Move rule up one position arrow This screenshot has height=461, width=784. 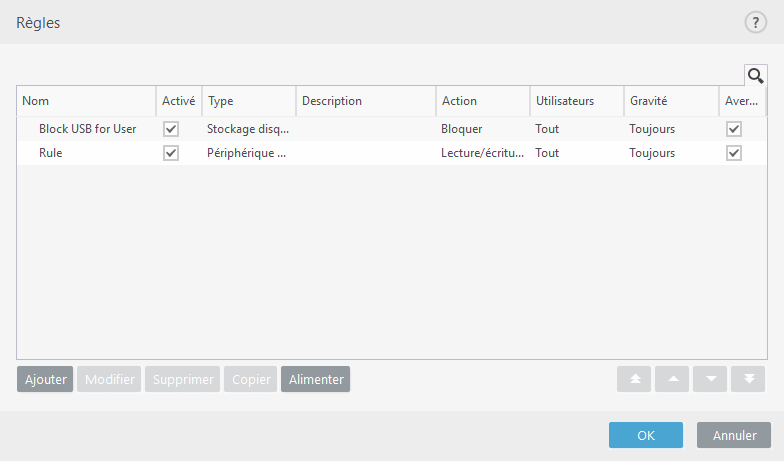pos(672,379)
